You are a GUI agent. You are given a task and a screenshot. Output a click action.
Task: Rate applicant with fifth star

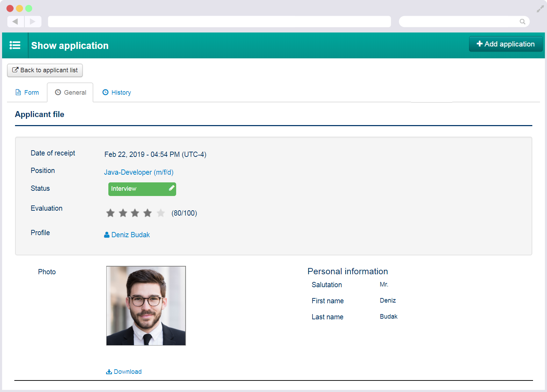coord(160,213)
